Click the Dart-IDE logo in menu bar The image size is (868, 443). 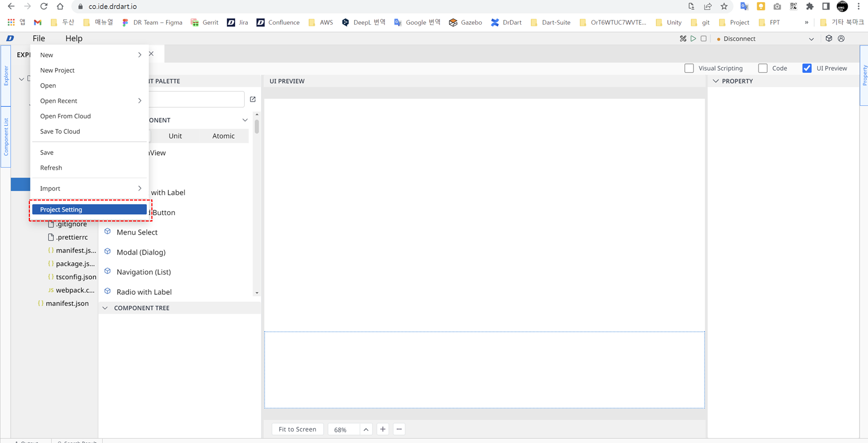(x=10, y=39)
